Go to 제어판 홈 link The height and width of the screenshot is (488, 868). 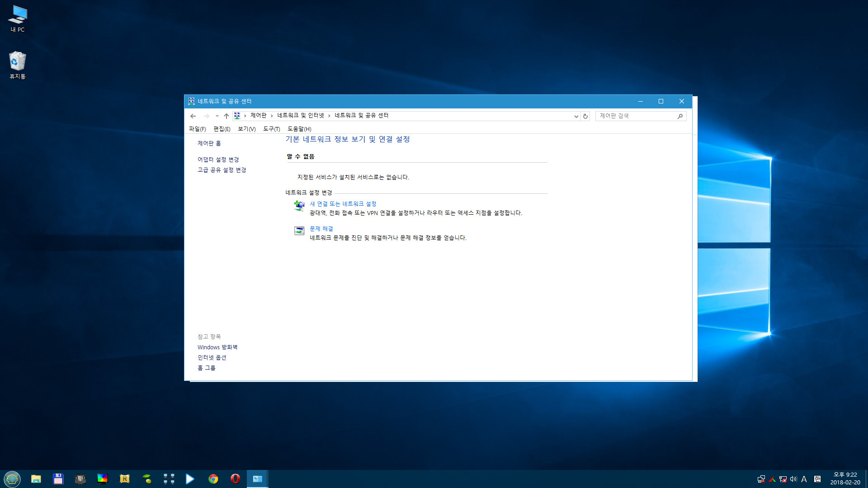[x=209, y=144]
